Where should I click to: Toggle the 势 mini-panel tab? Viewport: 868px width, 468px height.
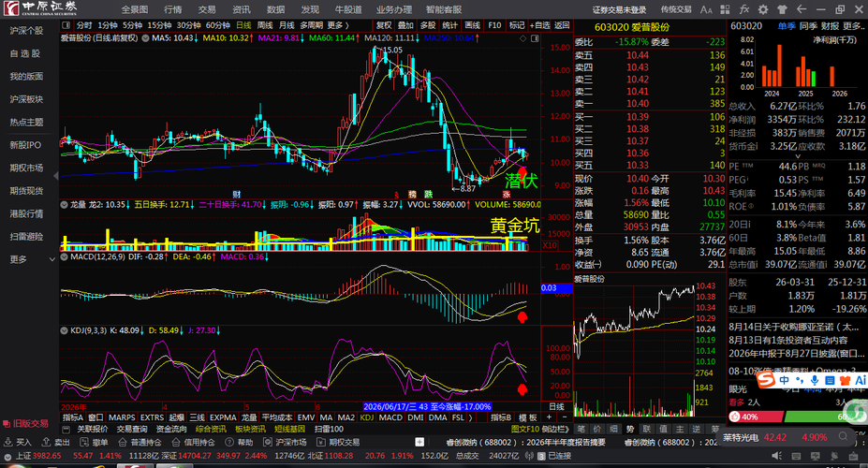630,428
